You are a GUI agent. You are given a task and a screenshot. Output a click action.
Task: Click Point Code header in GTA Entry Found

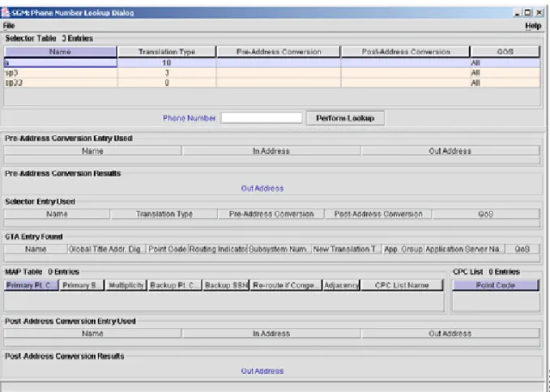tap(168, 249)
